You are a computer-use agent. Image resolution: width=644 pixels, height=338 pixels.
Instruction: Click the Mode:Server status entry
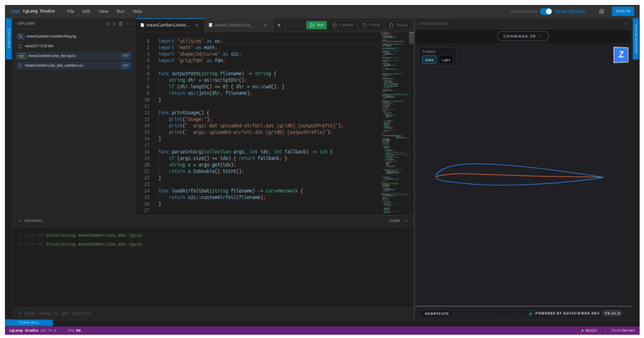coord(623,331)
